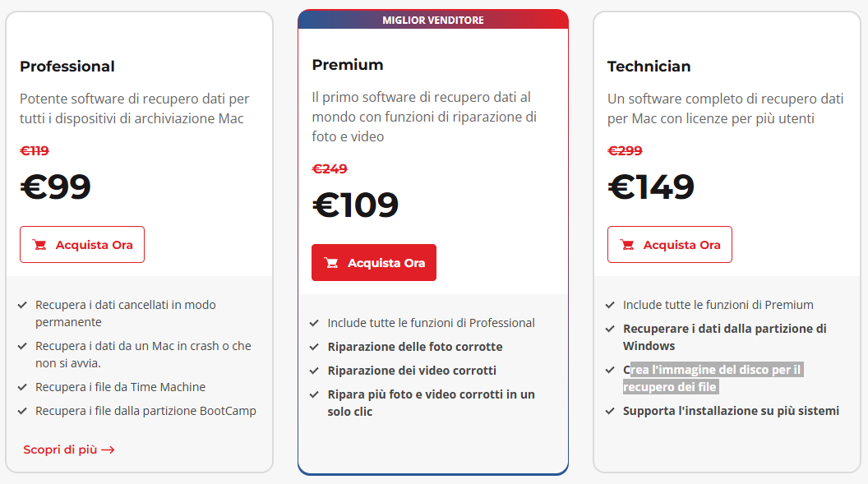This screenshot has width=868, height=484.
Task: Click cart icon in Professional Acquista Ora button
Action: click(39, 245)
